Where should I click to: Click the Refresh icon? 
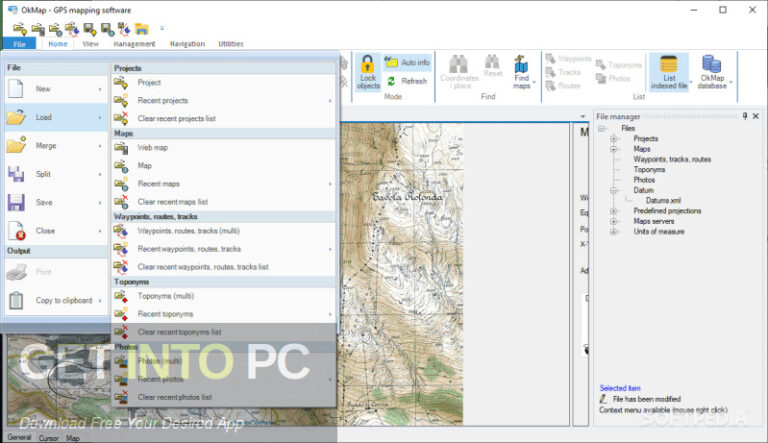click(391, 81)
